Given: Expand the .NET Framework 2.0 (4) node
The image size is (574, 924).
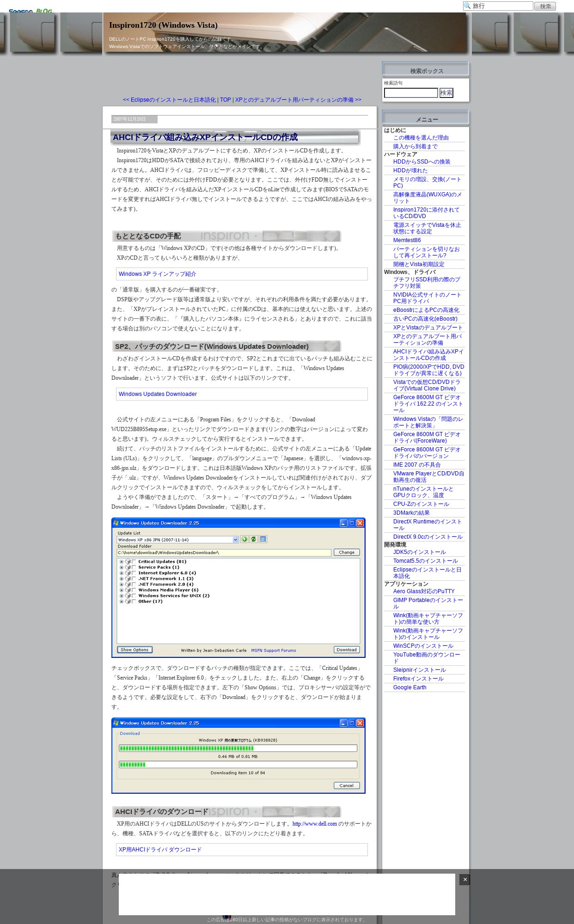Looking at the screenshot, I should tap(122, 584).
